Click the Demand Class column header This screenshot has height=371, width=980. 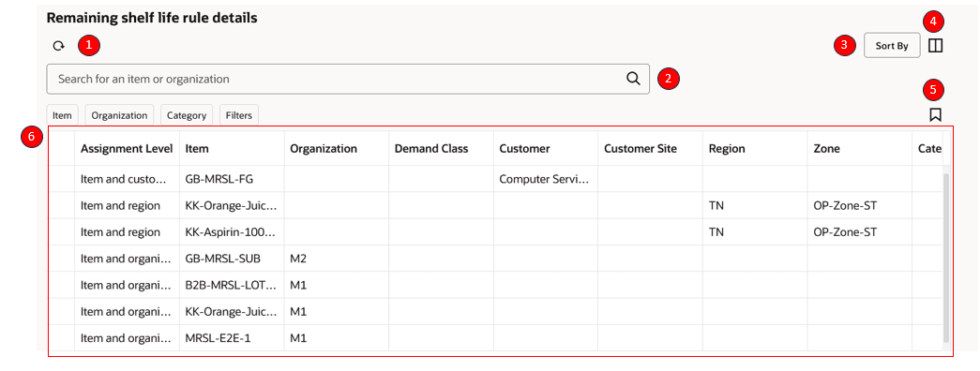pos(442,149)
